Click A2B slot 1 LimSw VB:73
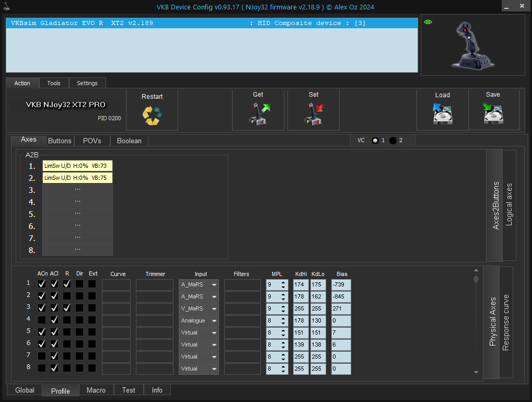 tap(77, 166)
